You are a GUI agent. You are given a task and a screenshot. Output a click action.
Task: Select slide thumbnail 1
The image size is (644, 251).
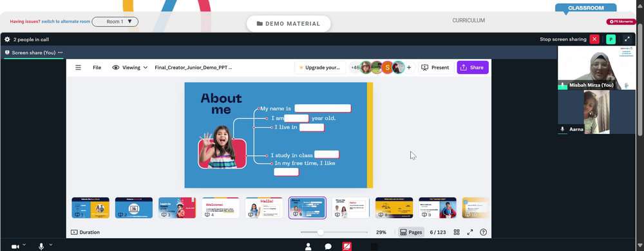pos(90,207)
